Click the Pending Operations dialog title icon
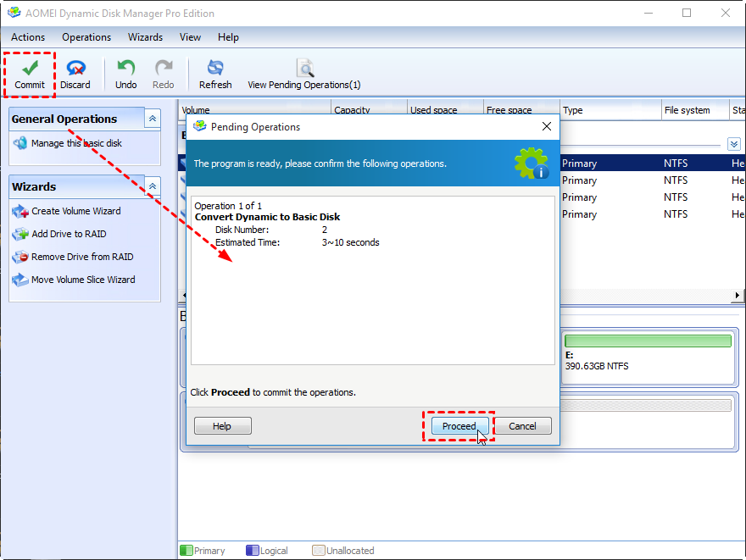This screenshot has width=746, height=560. tap(200, 126)
